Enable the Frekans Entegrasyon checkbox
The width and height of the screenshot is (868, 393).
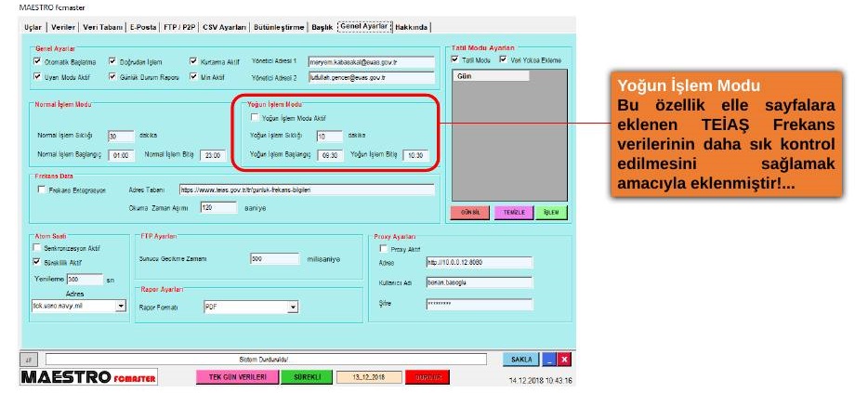point(42,190)
